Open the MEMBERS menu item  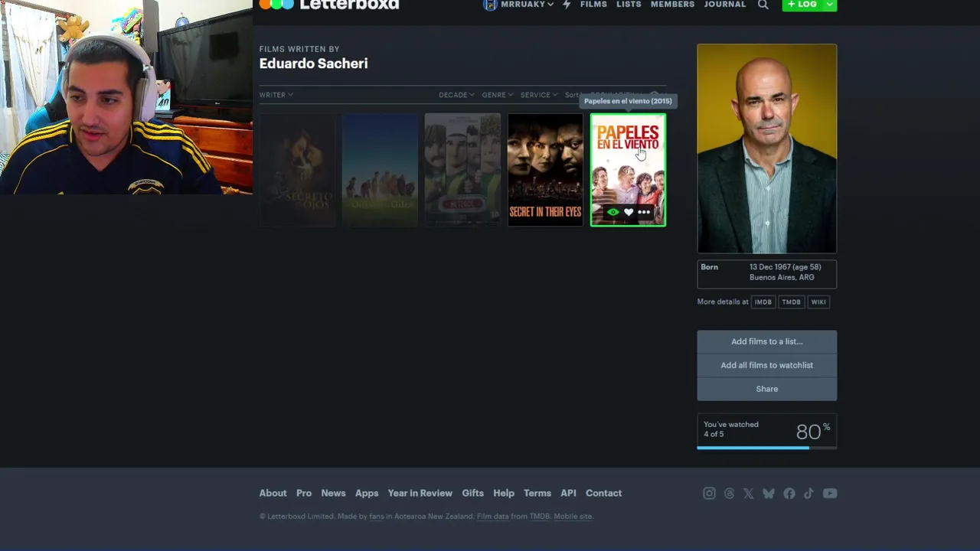coord(672,5)
